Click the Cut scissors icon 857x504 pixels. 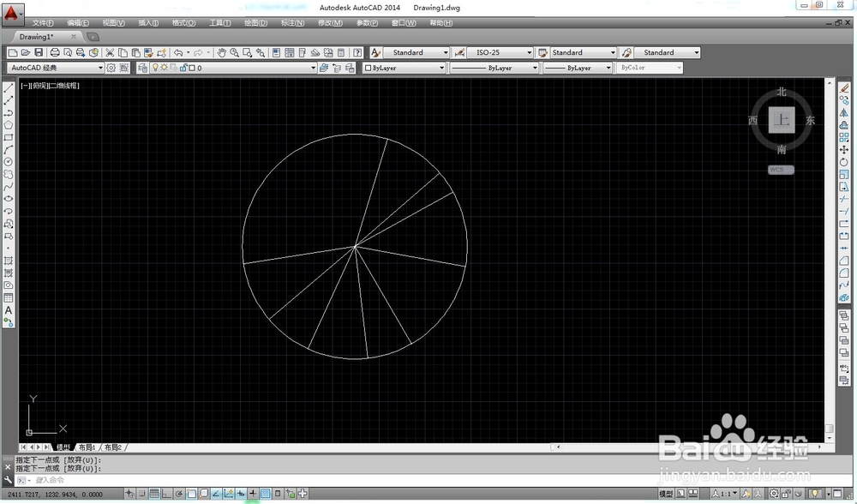pyautogui.click(x=110, y=52)
